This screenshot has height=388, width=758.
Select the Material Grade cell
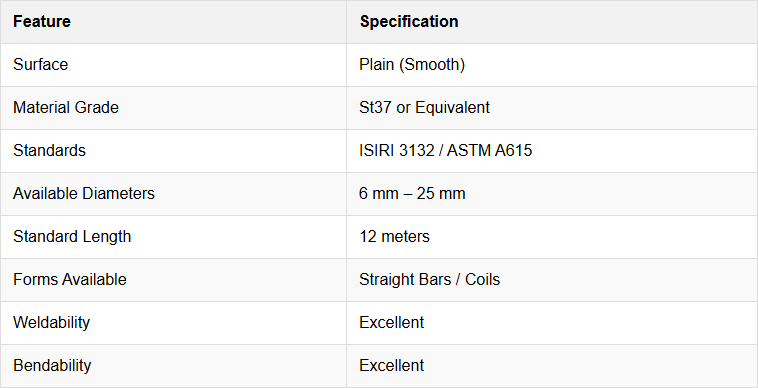click(x=66, y=107)
